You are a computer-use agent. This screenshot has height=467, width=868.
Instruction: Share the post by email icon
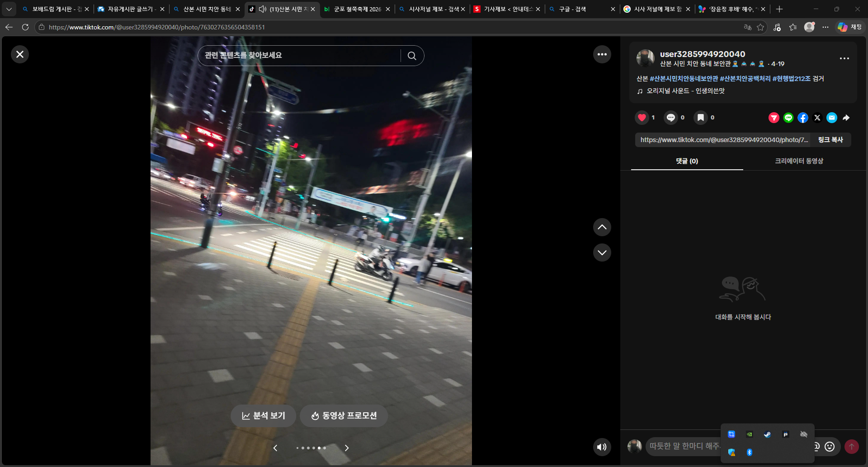(832, 118)
